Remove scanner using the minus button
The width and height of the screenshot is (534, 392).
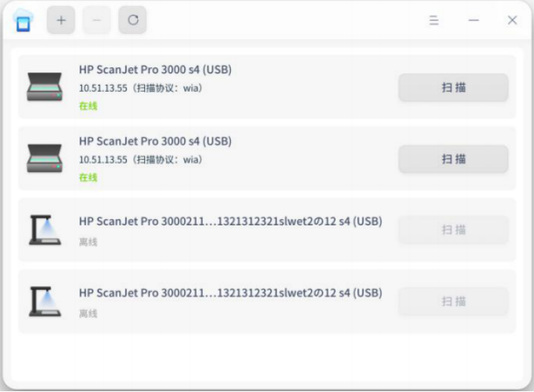click(x=96, y=20)
